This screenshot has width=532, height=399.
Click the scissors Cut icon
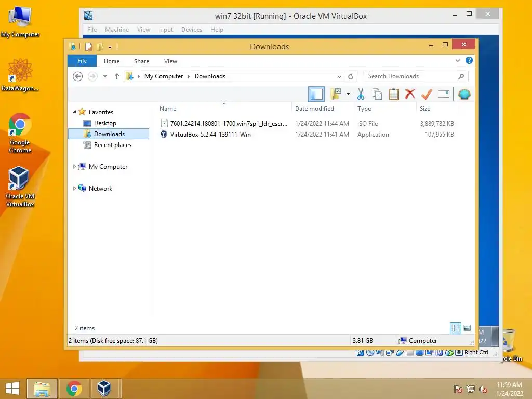[361, 94]
